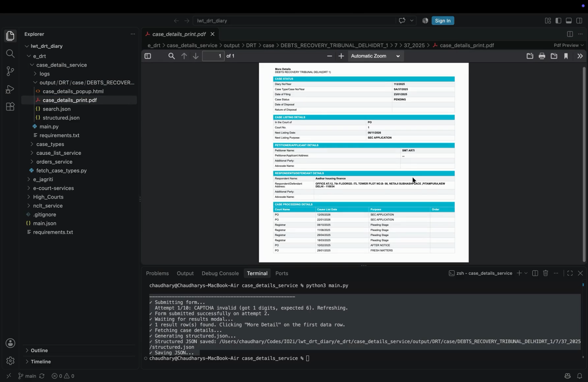This screenshot has height=382, width=588.
Task: Kill terminal with trash icon
Action: [545, 273]
